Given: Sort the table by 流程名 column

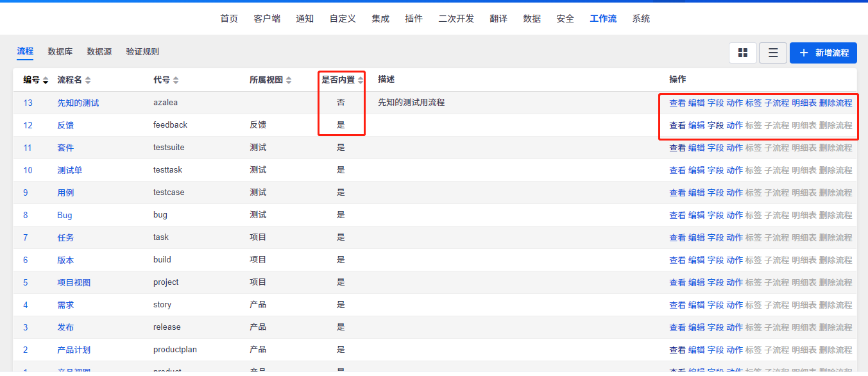Looking at the screenshot, I should [x=74, y=80].
